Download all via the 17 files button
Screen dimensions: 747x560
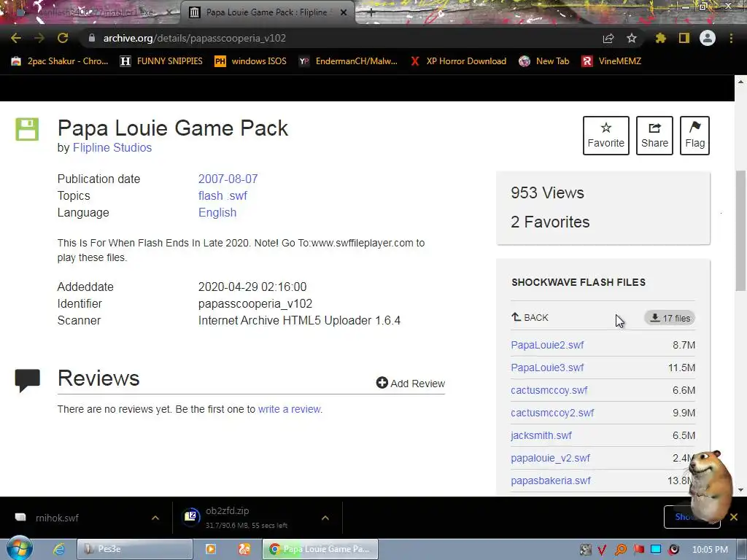pos(670,318)
